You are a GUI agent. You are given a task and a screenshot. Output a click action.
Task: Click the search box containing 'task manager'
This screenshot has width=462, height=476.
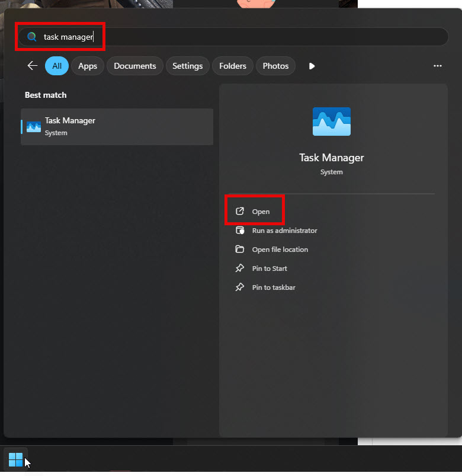pos(233,37)
